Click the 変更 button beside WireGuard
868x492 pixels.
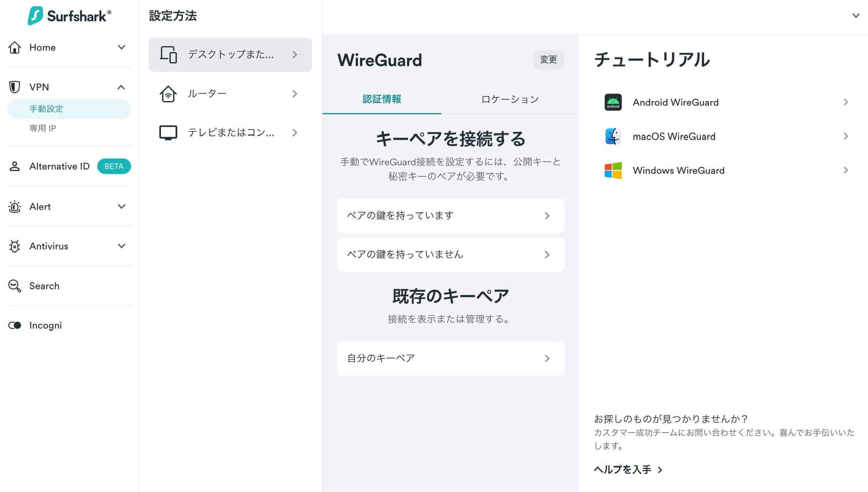(x=548, y=60)
